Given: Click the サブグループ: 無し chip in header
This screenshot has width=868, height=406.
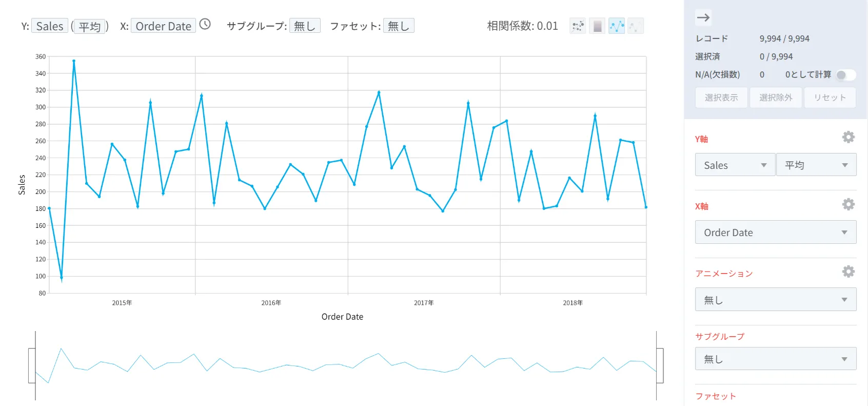Looking at the screenshot, I should (305, 26).
